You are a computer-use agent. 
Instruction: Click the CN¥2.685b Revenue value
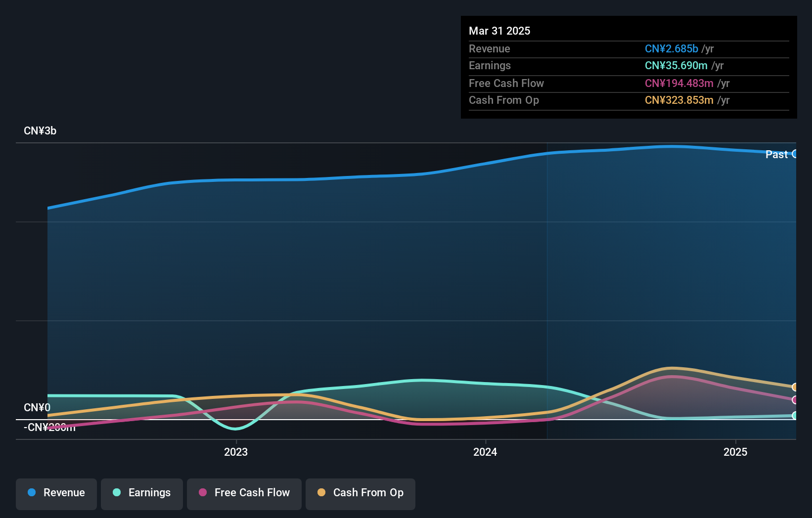click(x=671, y=49)
